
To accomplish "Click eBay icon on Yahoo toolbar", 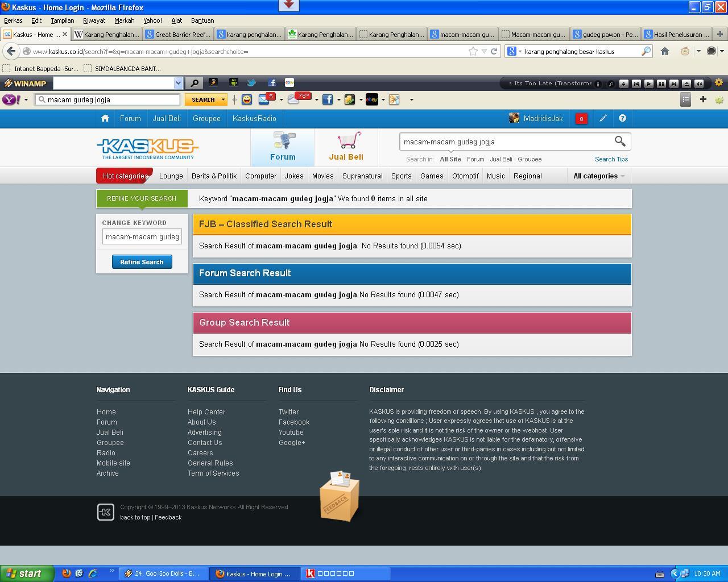I will tap(372, 99).
